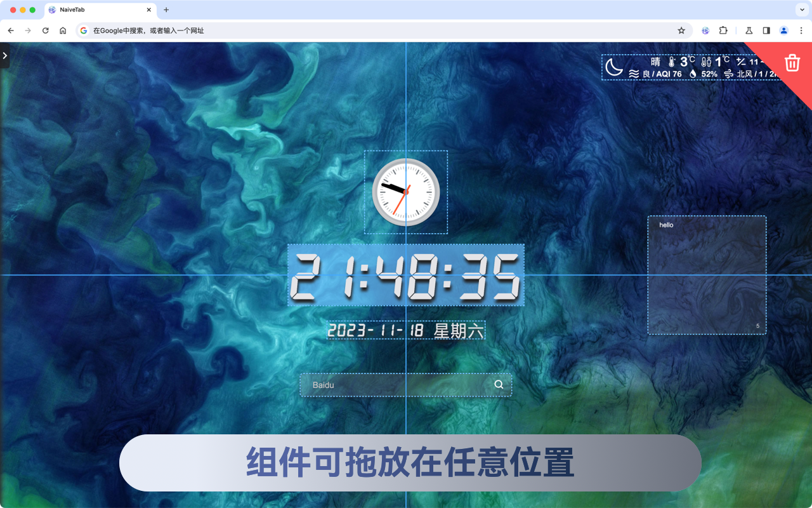This screenshot has width=812, height=508.
Task: Open a new browser tab
Action: pos(166,10)
